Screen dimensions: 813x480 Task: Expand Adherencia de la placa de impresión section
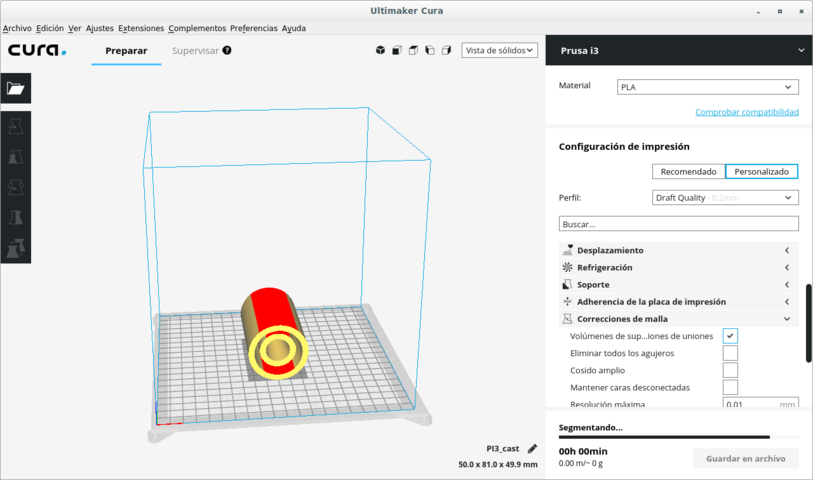point(679,302)
